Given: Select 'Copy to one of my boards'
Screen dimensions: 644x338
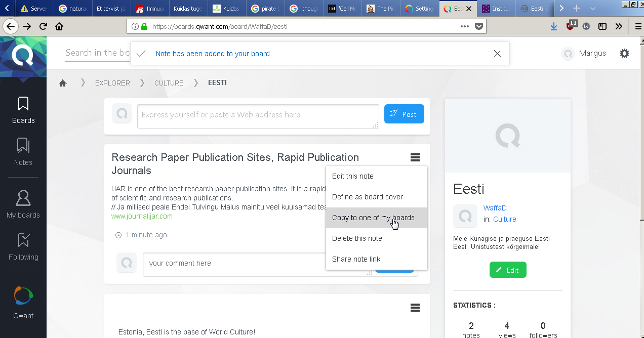Looking at the screenshot, I should (x=377, y=218).
